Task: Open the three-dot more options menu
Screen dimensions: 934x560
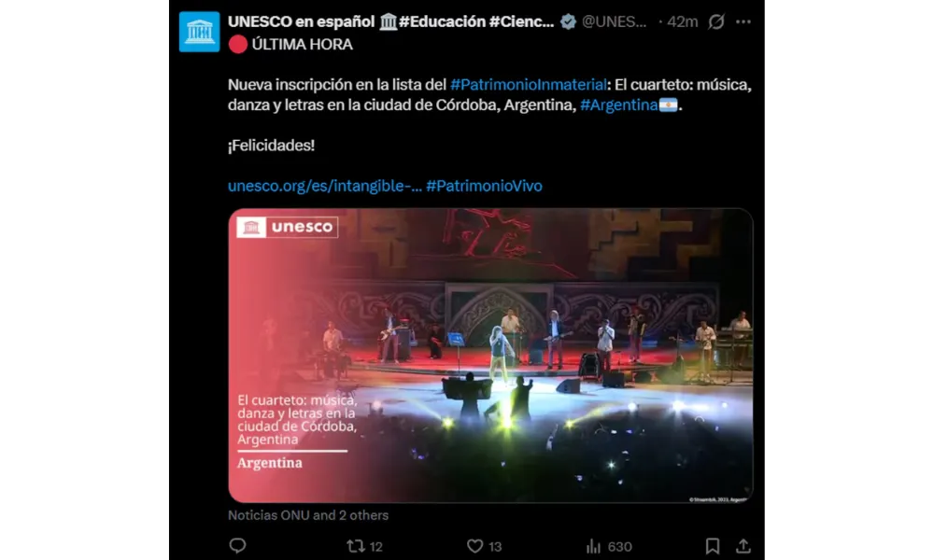Action: tap(743, 22)
